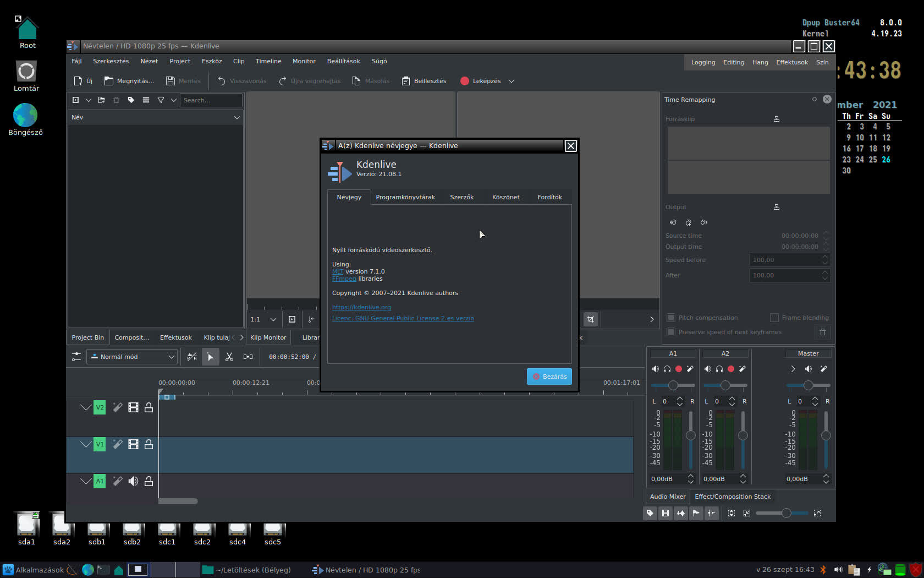Adjust the timeline zoom slider
924x578 pixels.
pyautogui.click(x=782, y=513)
